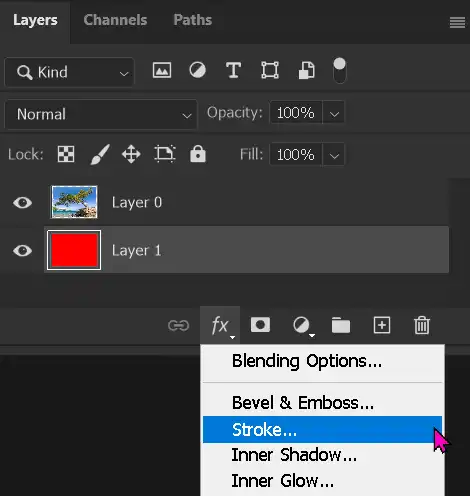
Task: Click the Opacity 100% value field
Action: coord(296,113)
